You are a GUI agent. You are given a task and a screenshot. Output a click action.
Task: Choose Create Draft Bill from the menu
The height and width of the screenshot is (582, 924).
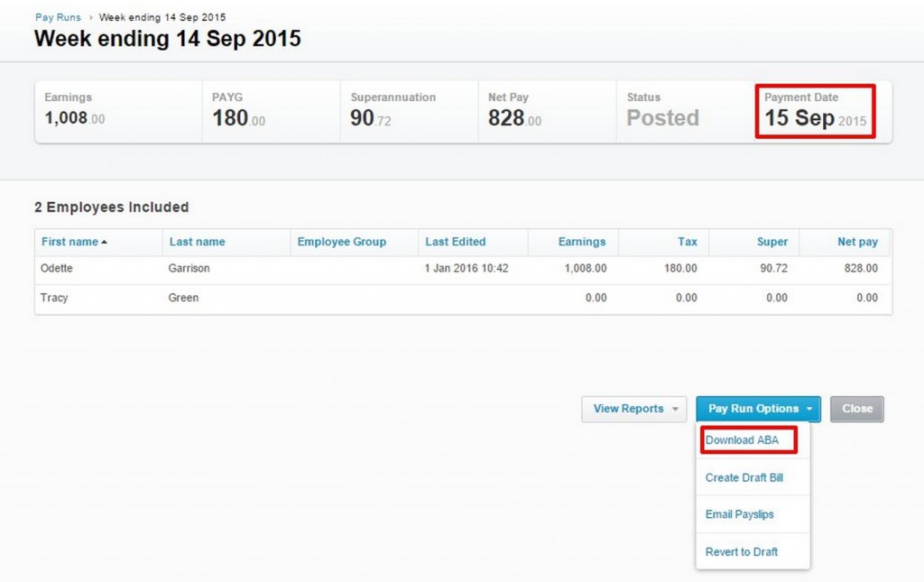pos(744,477)
